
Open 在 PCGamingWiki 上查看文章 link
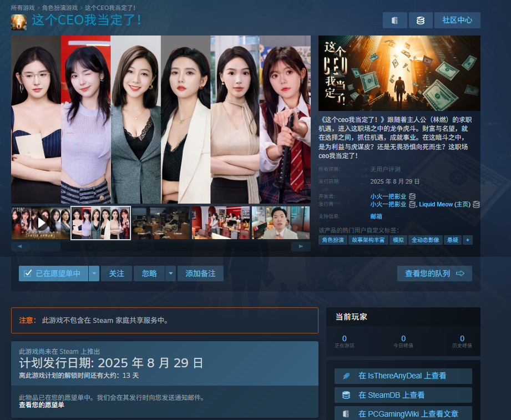click(403, 413)
